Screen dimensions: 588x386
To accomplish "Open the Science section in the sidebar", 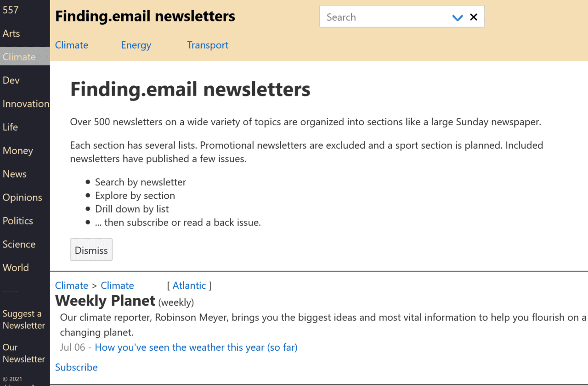I will [19, 244].
